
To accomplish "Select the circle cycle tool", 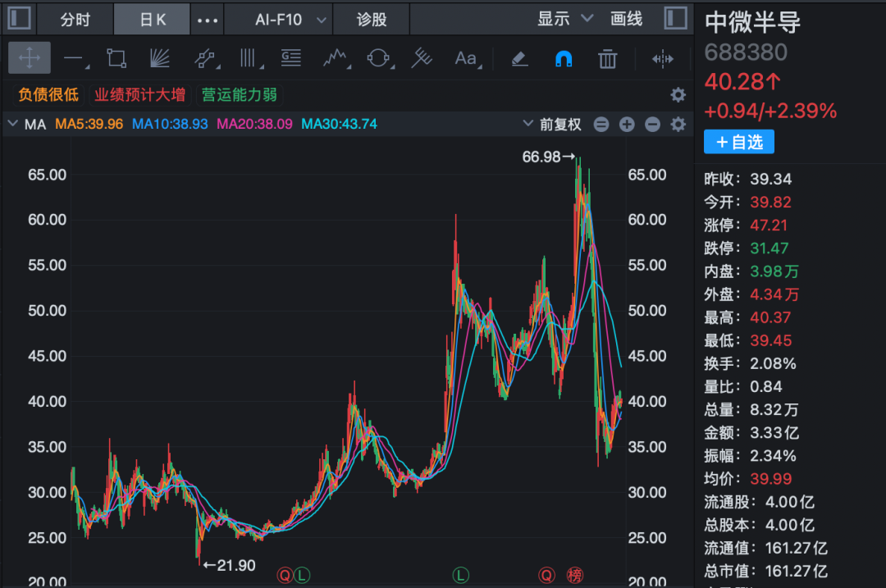I will [380, 58].
